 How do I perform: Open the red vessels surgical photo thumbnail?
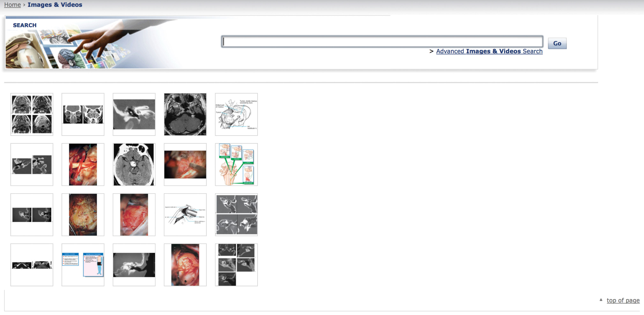pos(83,164)
